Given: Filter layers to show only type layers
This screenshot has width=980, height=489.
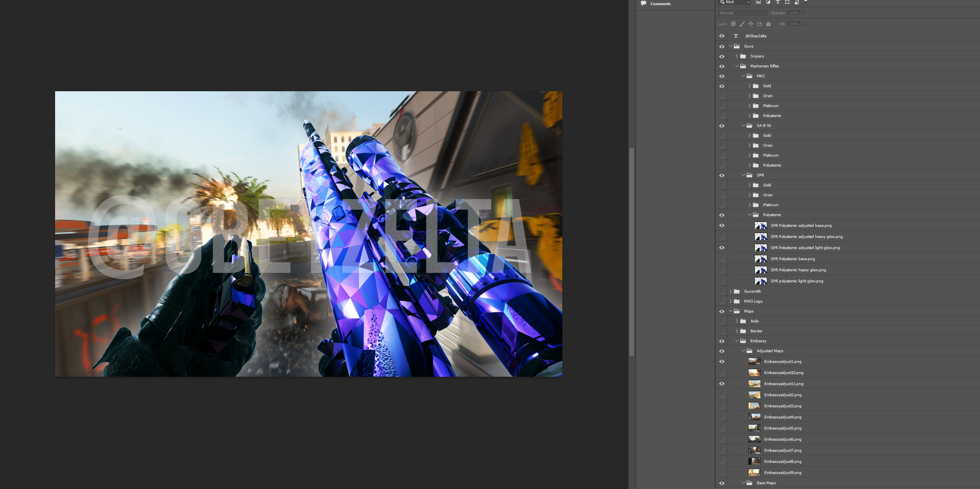Looking at the screenshot, I should [x=778, y=2].
